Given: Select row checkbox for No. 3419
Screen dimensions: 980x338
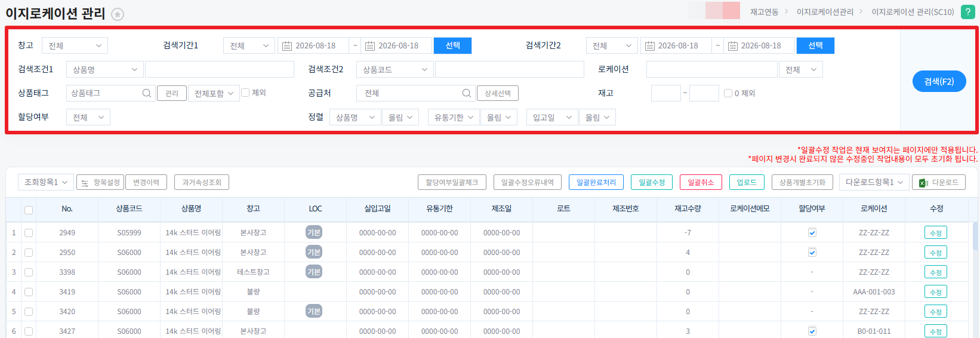Looking at the screenshot, I should click(29, 292).
